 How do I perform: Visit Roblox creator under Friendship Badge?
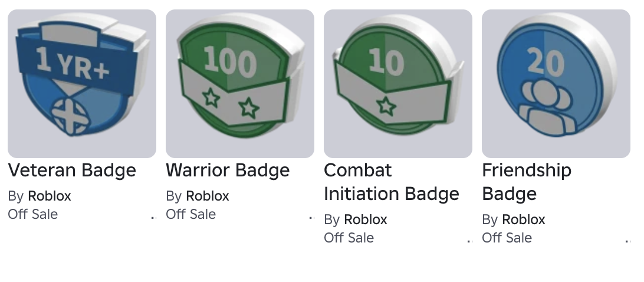[524, 220]
